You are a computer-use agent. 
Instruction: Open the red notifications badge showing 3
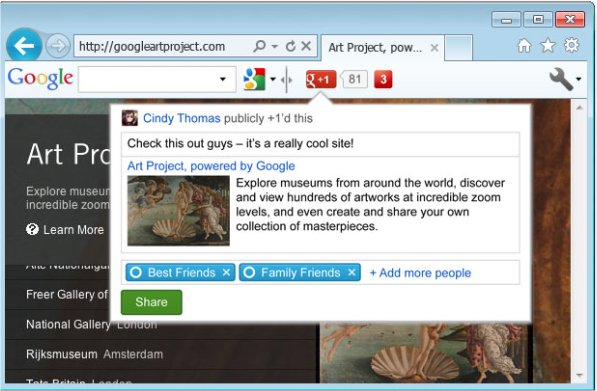(383, 79)
